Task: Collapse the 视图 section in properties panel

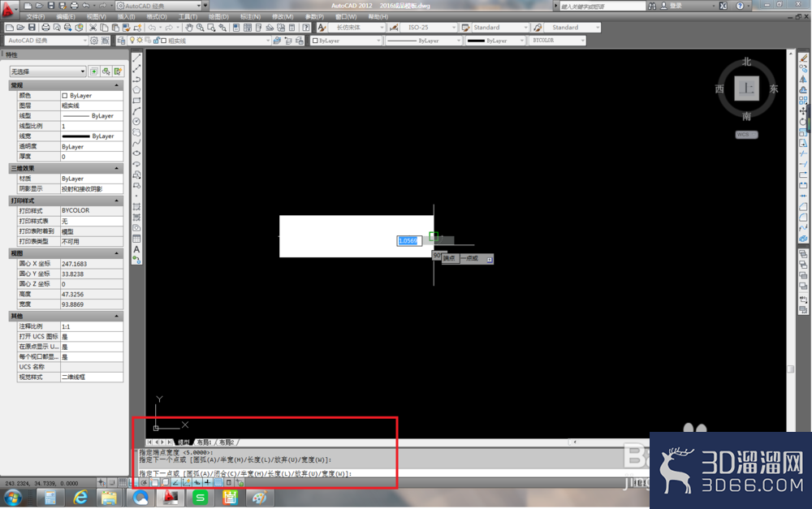Action: 116,253
